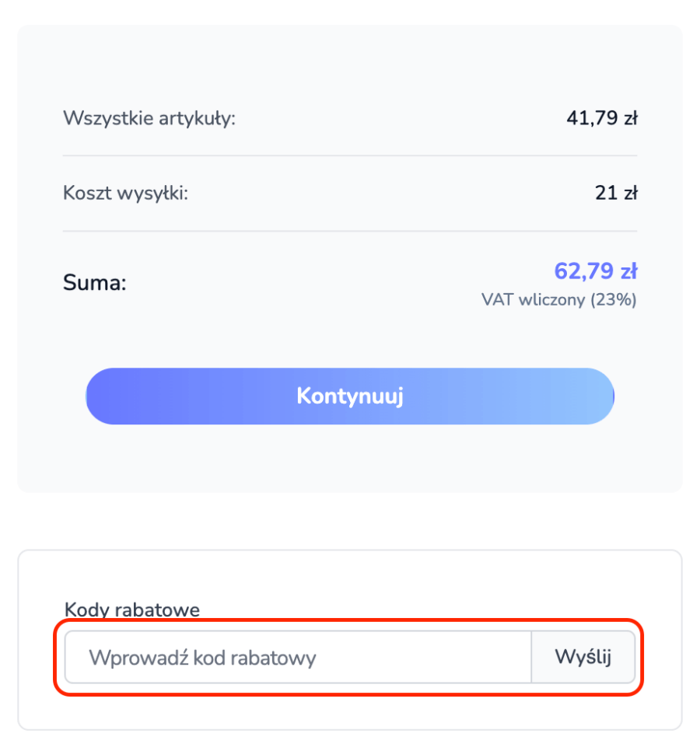This screenshot has width=700, height=751.
Task: Select the Wszystkie artykuły label
Action: (x=149, y=119)
